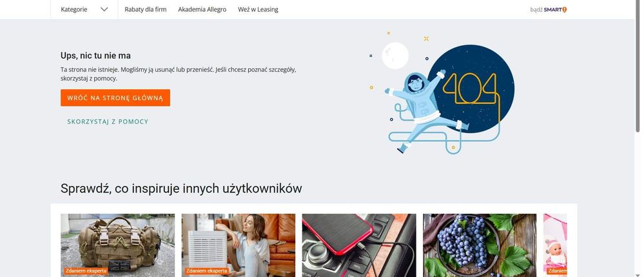
Task: Go to Akademia Allegro
Action: [x=202, y=10]
